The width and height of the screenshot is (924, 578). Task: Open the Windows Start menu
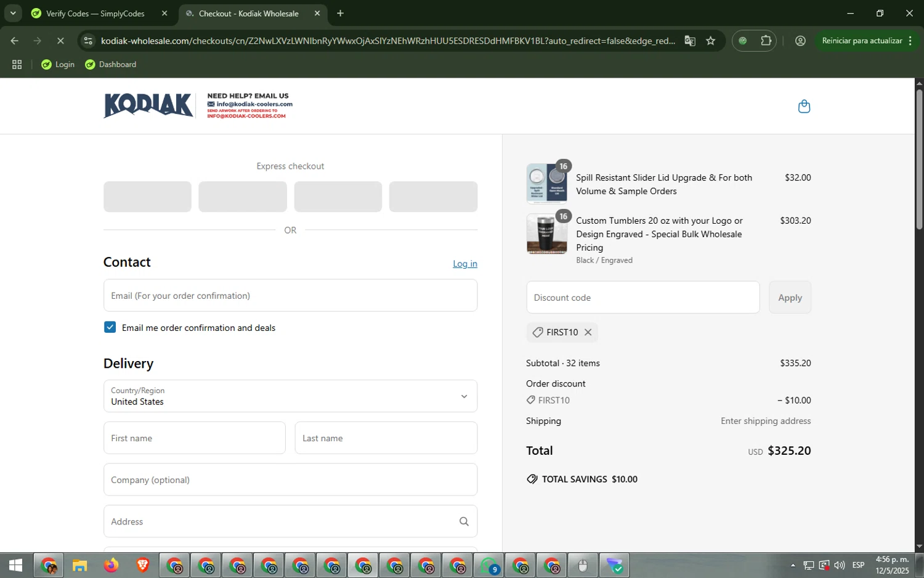pos(16,565)
